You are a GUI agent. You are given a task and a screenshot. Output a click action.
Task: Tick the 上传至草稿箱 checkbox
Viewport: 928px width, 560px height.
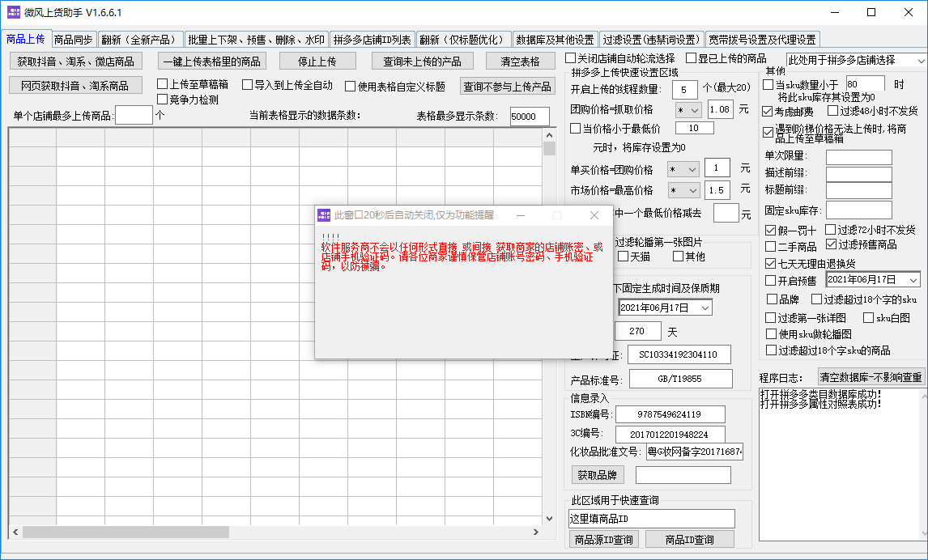[x=163, y=84]
